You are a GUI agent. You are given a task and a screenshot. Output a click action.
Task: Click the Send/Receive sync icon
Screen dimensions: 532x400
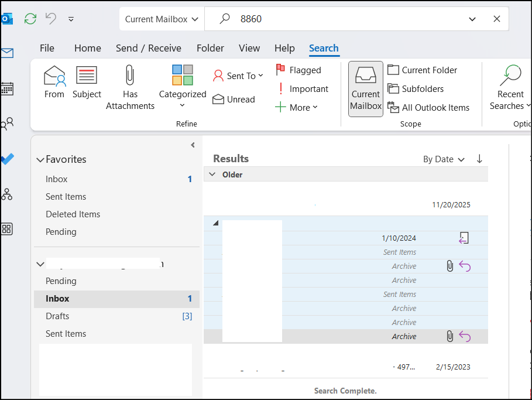30,19
